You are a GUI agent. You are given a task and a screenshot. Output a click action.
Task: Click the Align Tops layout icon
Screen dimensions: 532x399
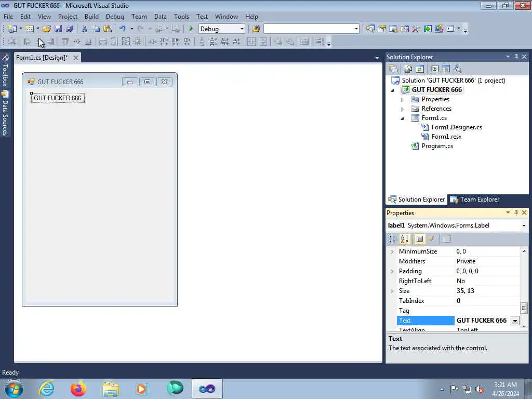tap(65, 42)
